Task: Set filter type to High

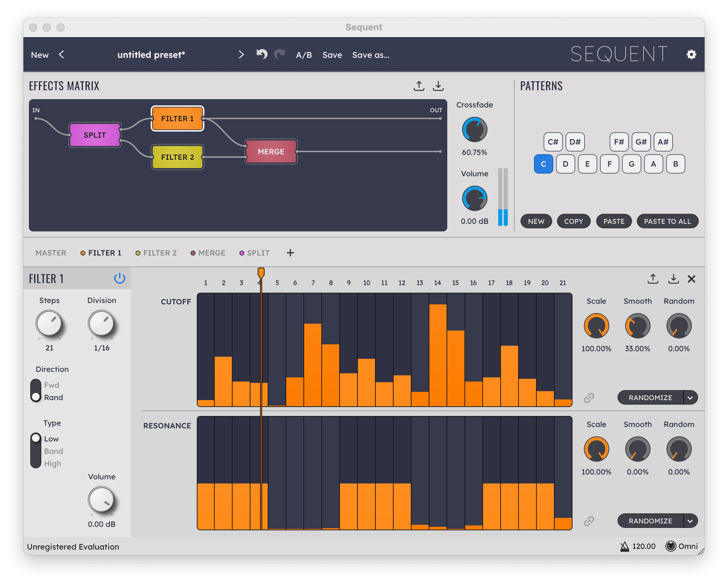Action: coord(52,463)
